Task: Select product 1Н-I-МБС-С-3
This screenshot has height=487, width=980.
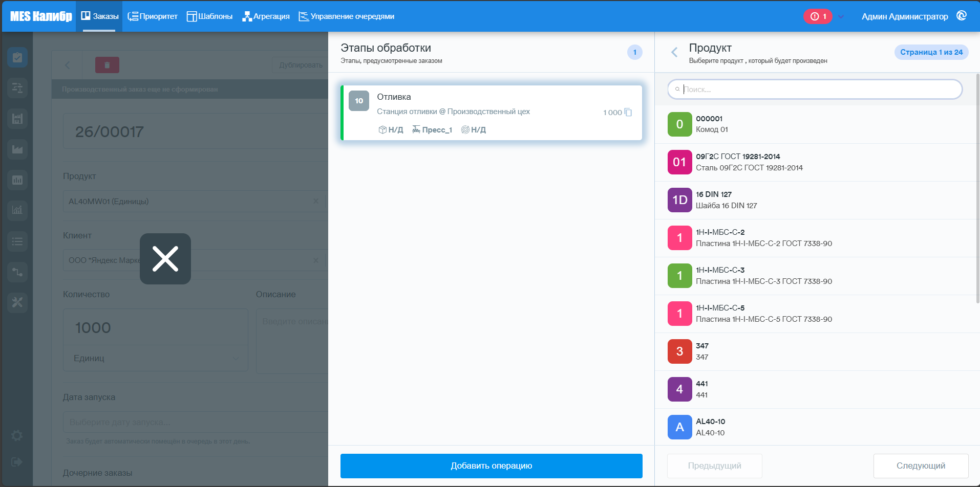Action: (816, 276)
